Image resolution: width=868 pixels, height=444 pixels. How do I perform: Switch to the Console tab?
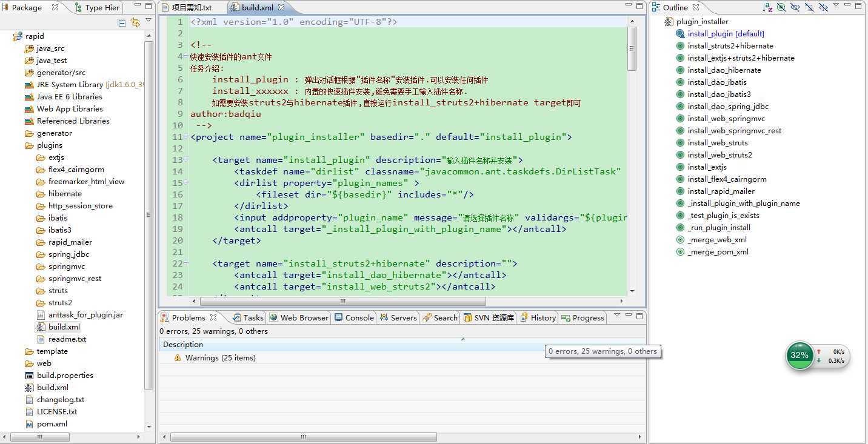354,317
